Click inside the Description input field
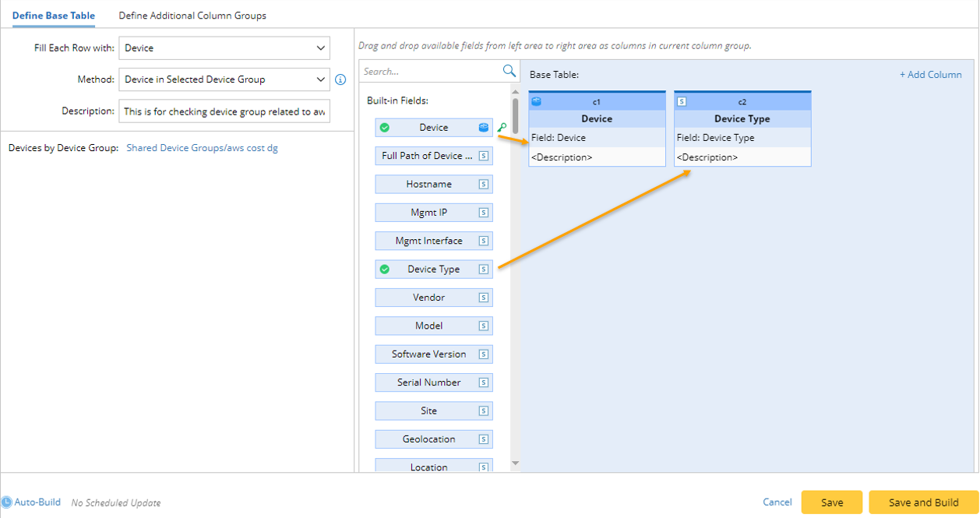980x518 pixels. (x=224, y=111)
